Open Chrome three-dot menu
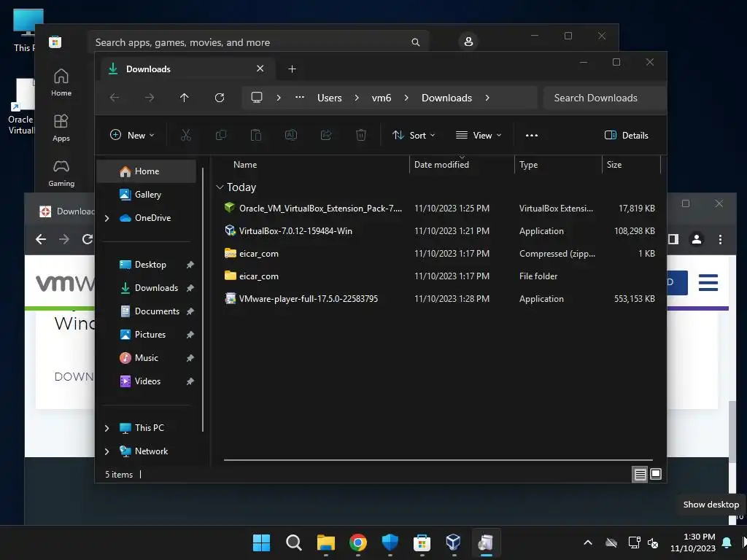Viewport: 747px width, 560px height. pyautogui.click(x=720, y=239)
